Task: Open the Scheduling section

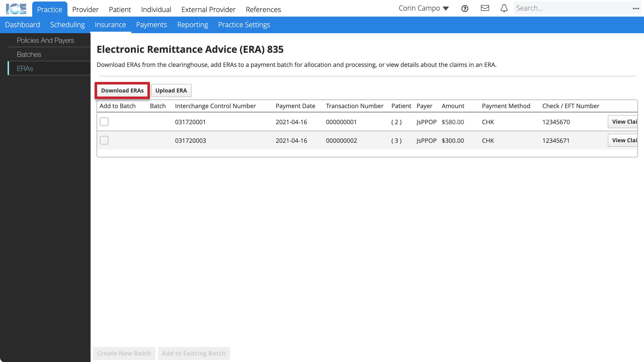Action: [68, 24]
